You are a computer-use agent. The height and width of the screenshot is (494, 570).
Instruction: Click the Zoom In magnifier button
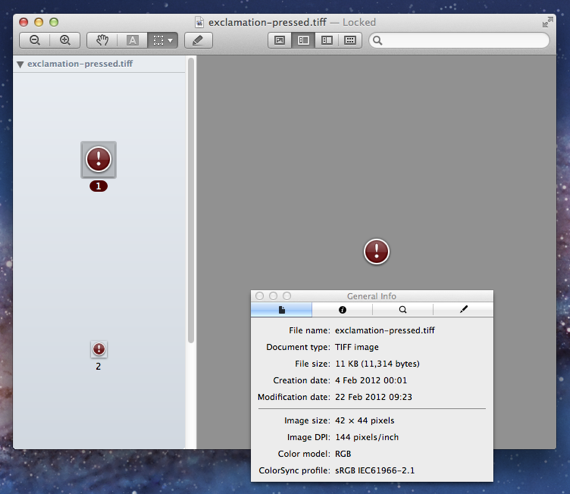point(65,40)
